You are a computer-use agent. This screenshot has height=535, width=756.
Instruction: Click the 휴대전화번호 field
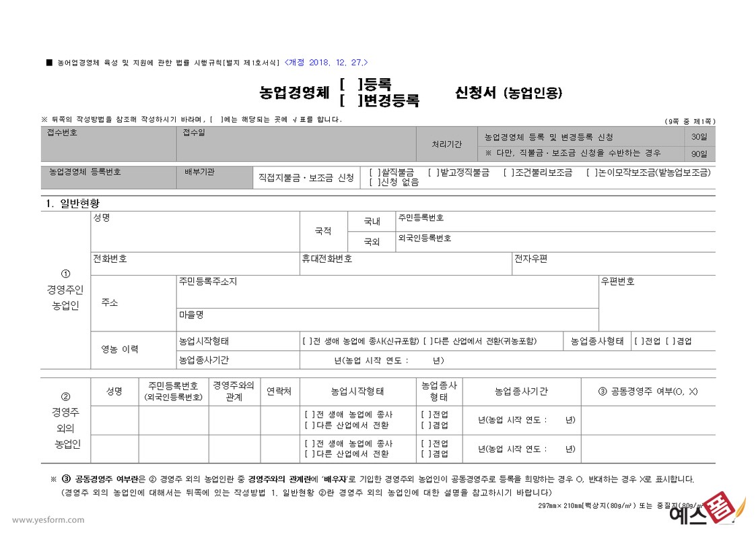pyautogui.click(x=406, y=264)
